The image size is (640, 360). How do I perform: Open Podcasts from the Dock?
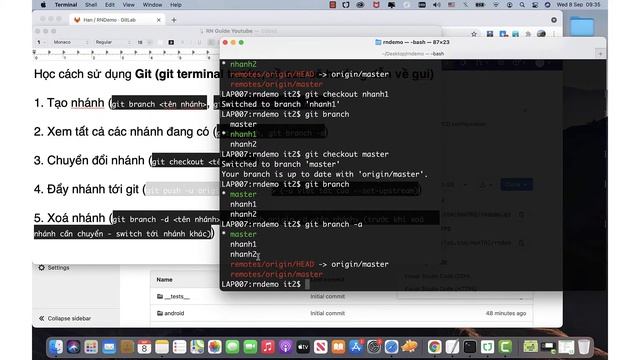pos(285,347)
